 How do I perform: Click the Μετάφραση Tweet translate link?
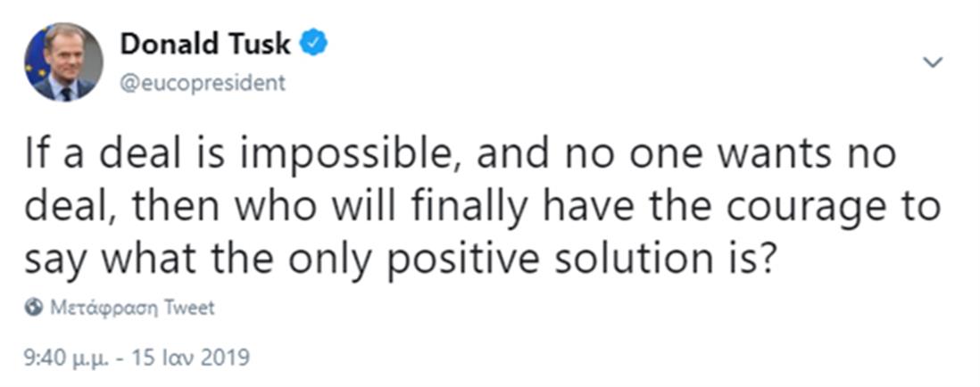coord(132,309)
